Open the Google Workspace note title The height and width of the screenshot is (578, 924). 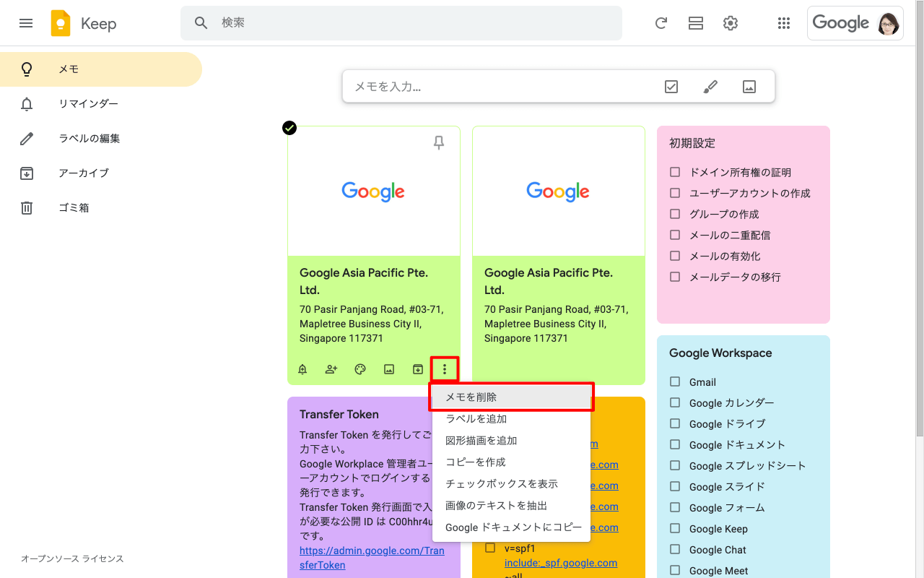720,353
